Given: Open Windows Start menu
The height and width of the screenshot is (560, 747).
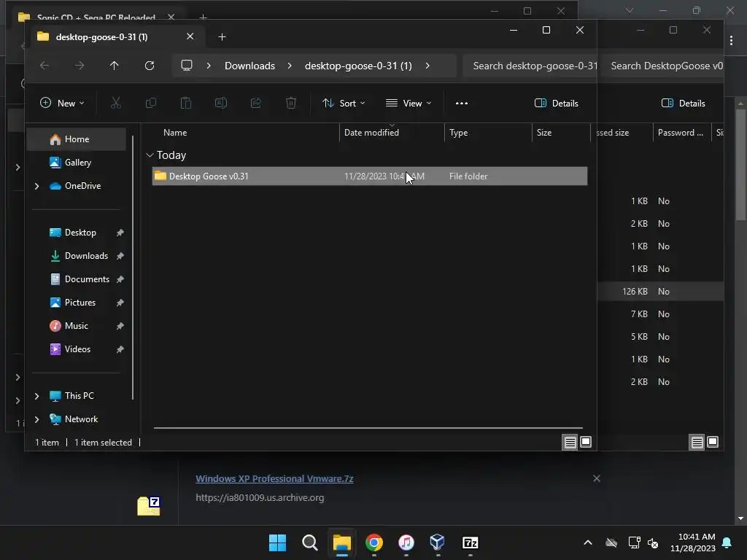Looking at the screenshot, I should pos(277,542).
